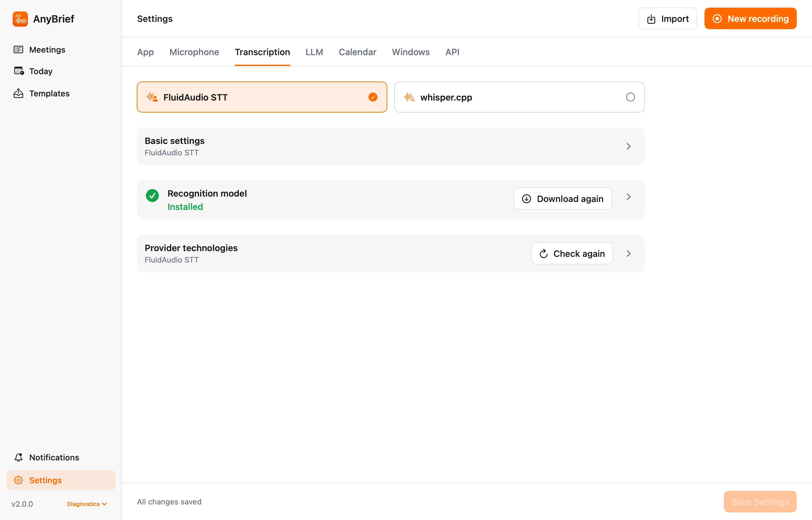
Task: Click the Download again button
Action: click(562, 198)
